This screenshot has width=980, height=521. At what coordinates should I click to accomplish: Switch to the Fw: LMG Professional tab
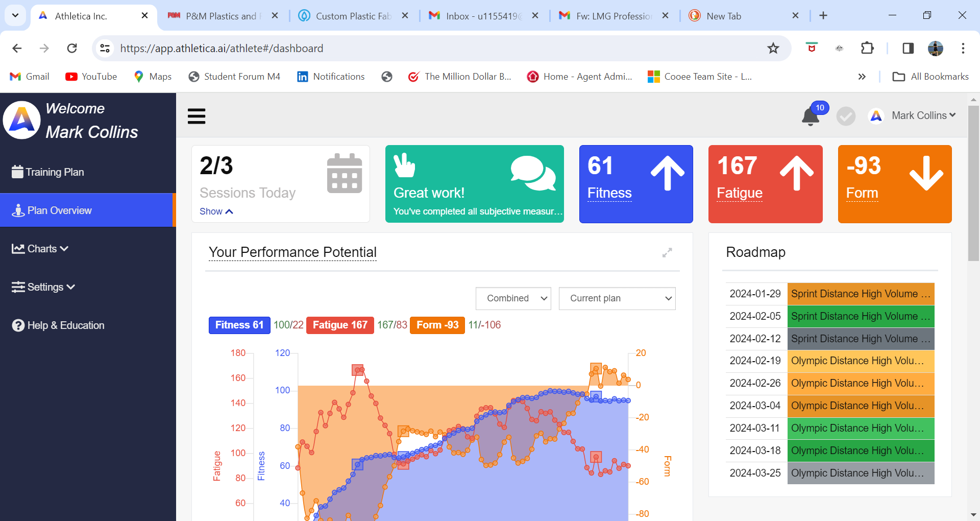[x=614, y=16]
